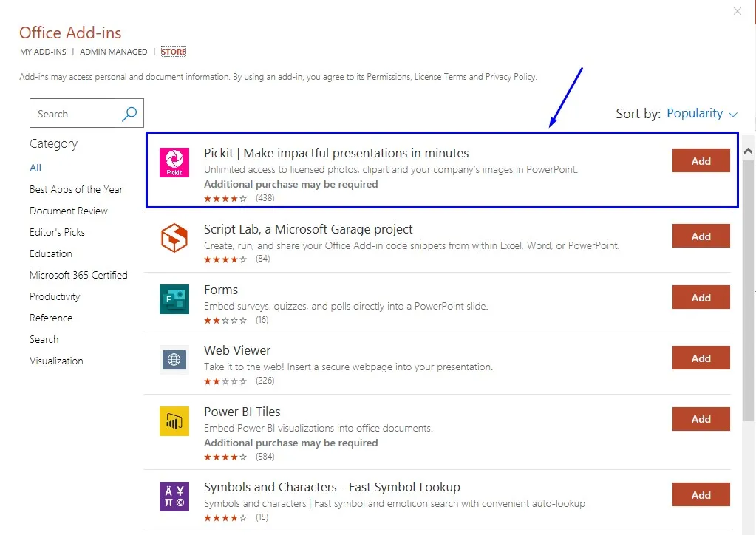Select the Education category
This screenshot has width=756, height=535.
point(51,253)
